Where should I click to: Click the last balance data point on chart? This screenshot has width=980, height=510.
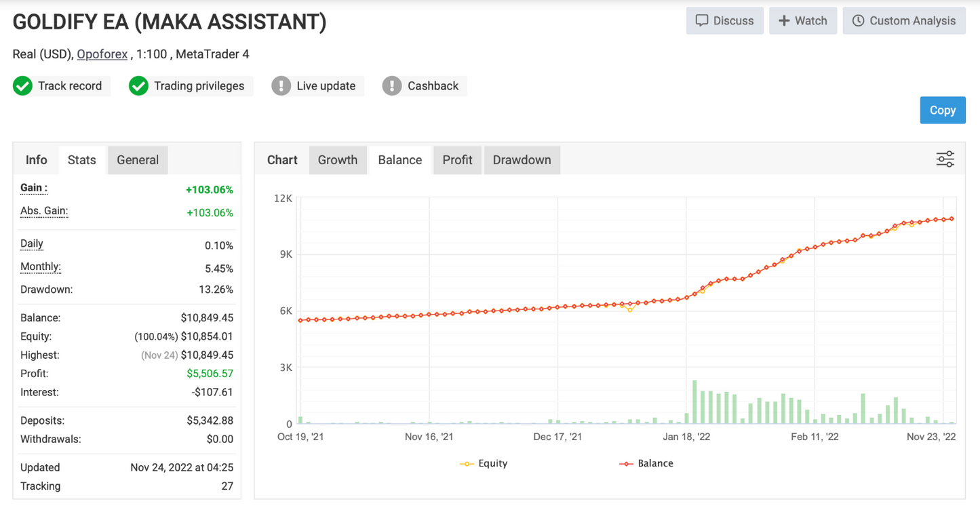coord(952,219)
